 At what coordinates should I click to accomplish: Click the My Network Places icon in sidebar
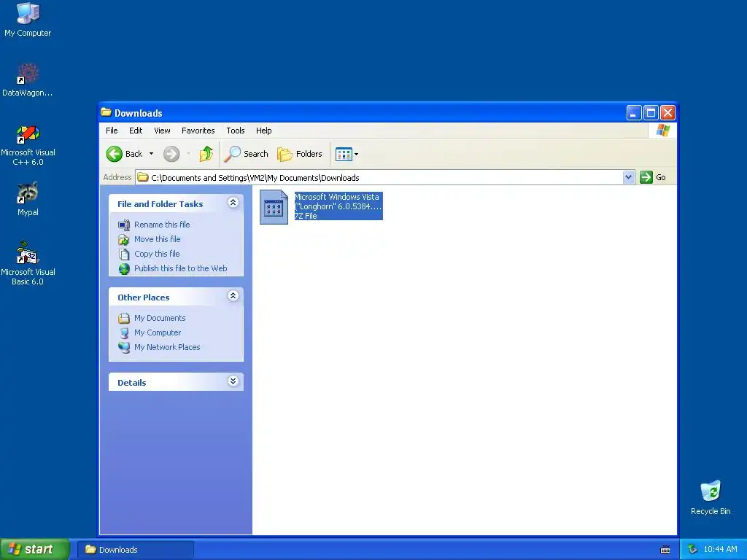[124, 348]
